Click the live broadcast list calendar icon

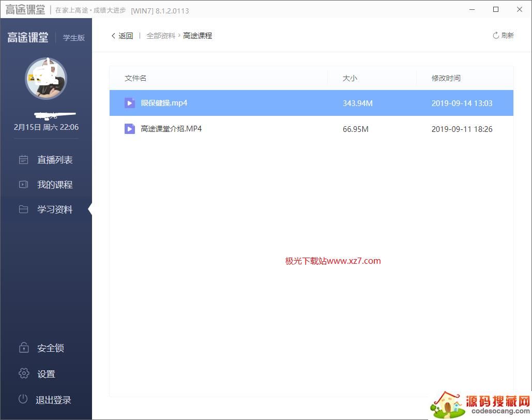pos(24,160)
